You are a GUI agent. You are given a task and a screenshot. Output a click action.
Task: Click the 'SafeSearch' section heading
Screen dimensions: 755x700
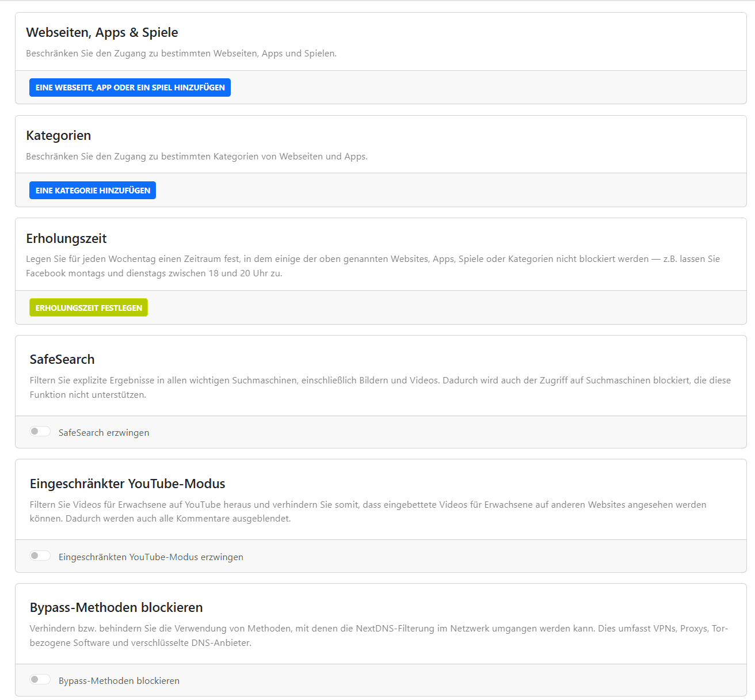pos(62,360)
